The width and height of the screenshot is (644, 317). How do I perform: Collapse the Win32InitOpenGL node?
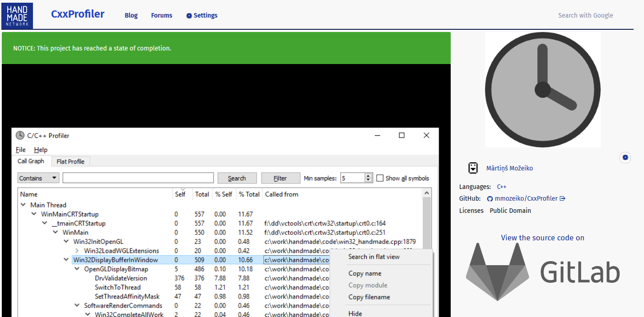tap(66, 242)
